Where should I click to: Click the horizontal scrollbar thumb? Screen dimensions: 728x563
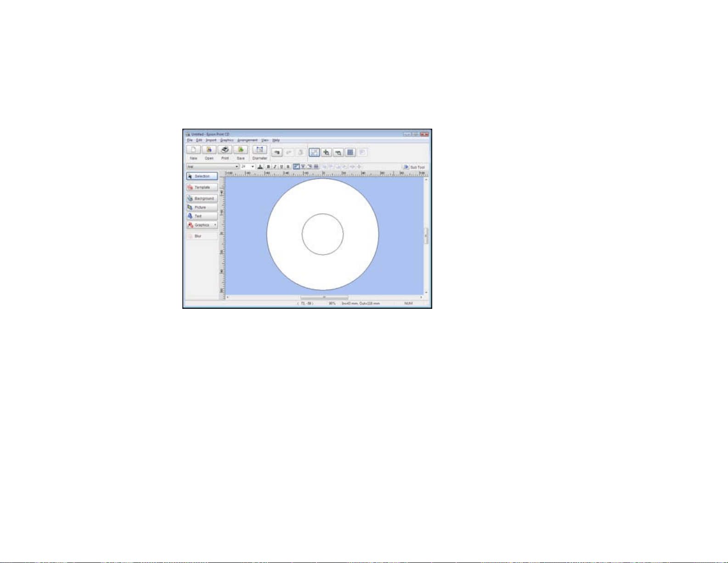click(324, 297)
